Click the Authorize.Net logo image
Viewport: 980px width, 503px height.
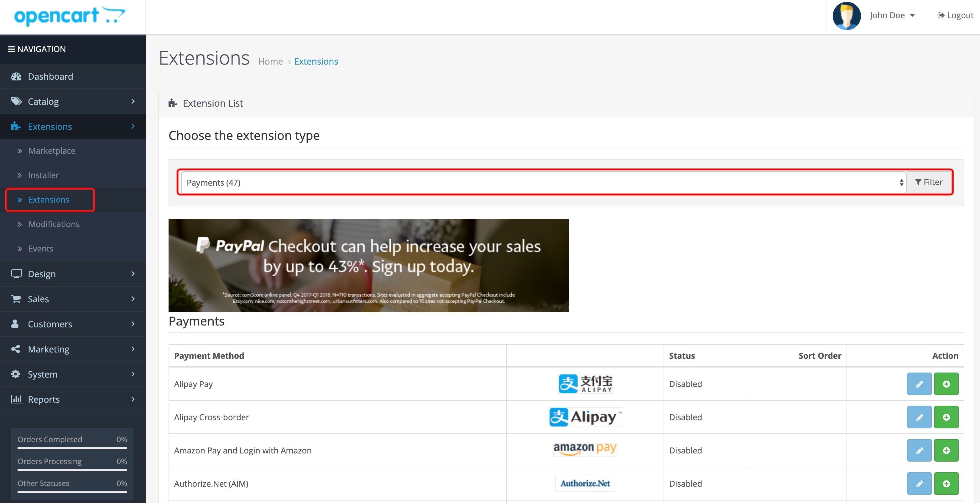[585, 483]
